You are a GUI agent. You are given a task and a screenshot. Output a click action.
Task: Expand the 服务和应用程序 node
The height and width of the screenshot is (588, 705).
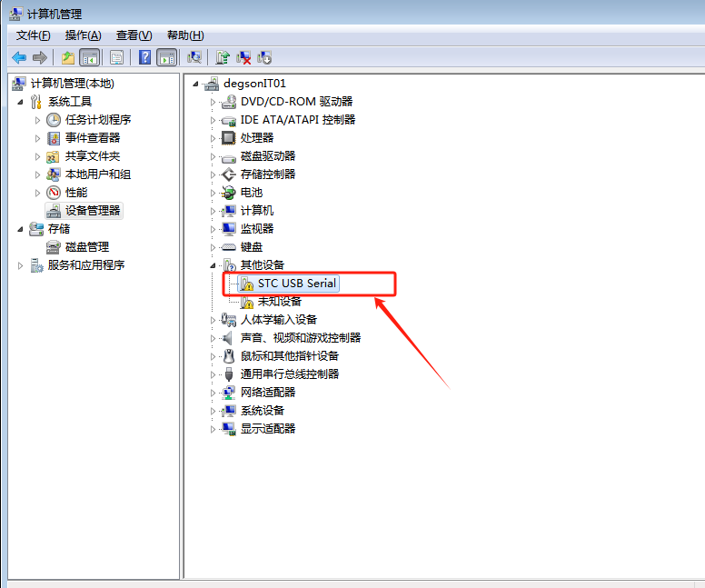pos(20,265)
